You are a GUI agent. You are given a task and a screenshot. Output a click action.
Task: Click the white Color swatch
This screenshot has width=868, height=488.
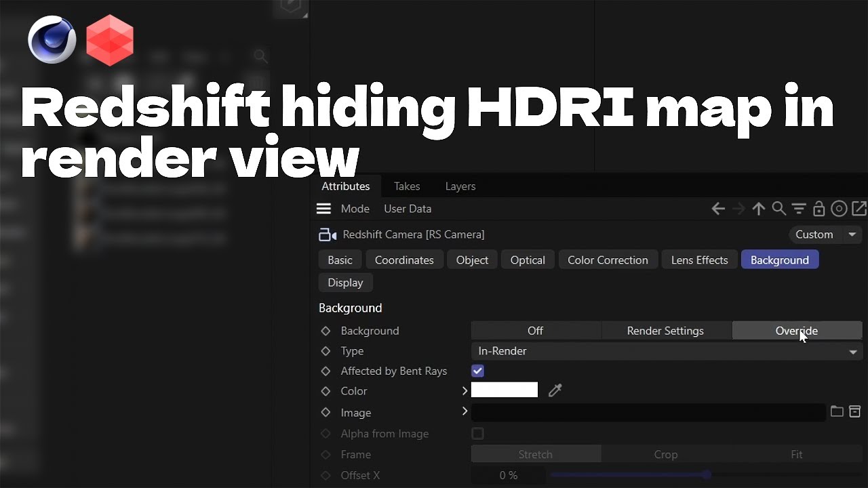point(505,390)
